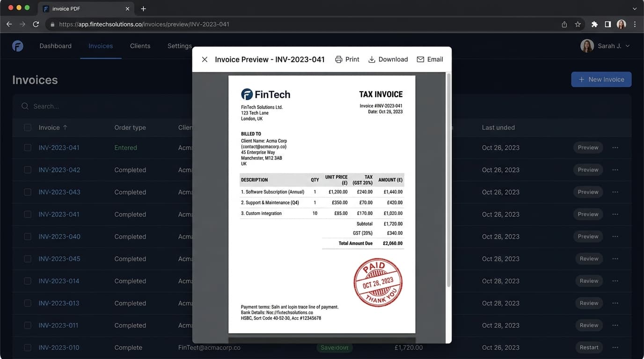The width and height of the screenshot is (644, 359).
Task: Click the browser back arrow
Action: click(9, 24)
